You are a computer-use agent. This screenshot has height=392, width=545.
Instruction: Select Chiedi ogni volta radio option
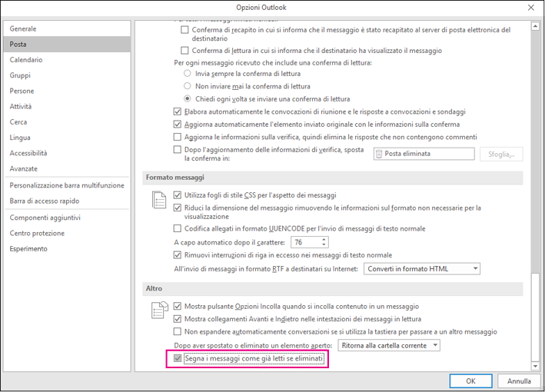[x=188, y=98]
